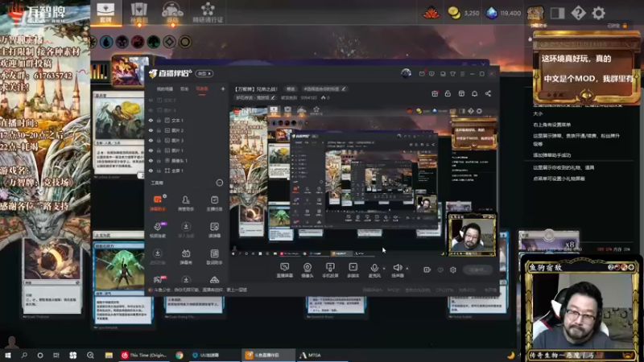Click the record video icon beside the speaker
The width and height of the screenshot is (644, 362).
[x=427, y=269]
